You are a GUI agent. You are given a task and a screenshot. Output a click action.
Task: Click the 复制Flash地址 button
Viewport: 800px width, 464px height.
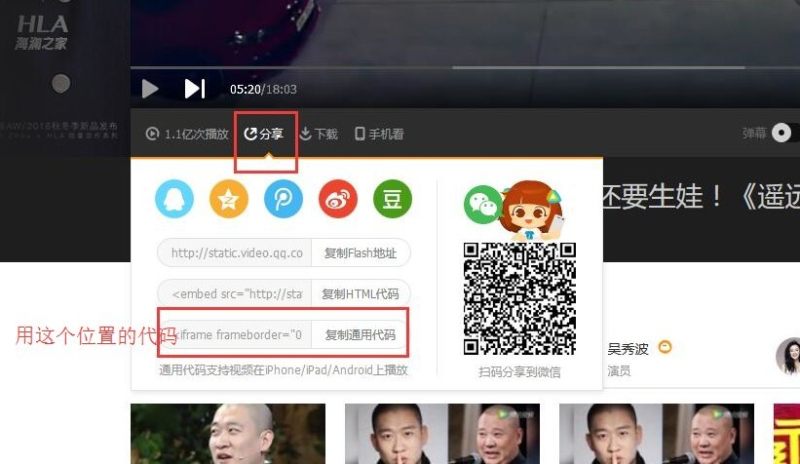tap(360, 253)
